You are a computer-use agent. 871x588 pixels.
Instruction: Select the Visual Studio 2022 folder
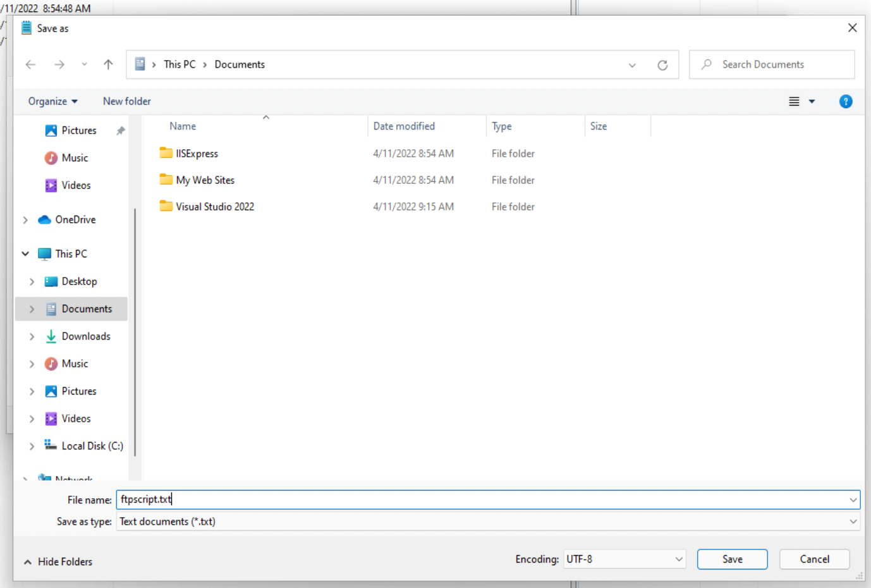(214, 207)
